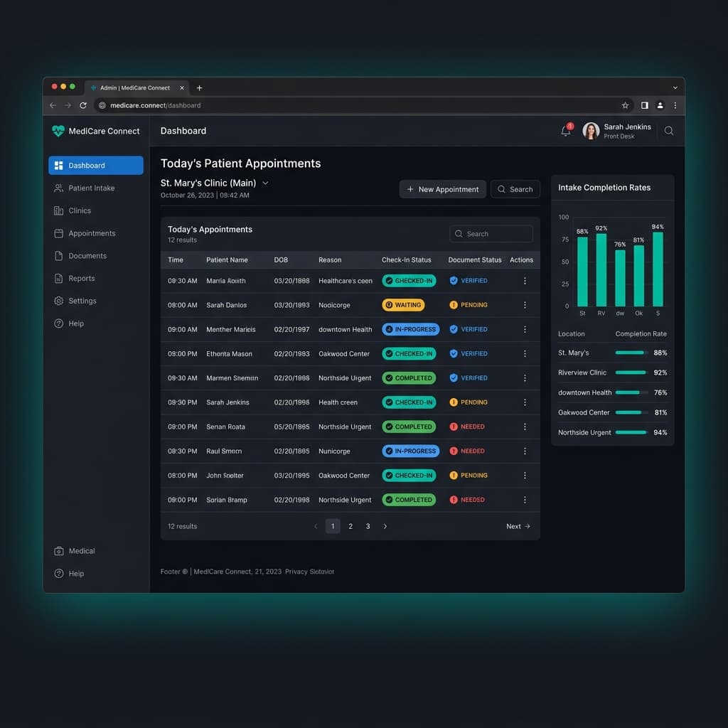Screen dimensions: 728x728
Task: Go to page 3 of appointments
Action: point(368,527)
